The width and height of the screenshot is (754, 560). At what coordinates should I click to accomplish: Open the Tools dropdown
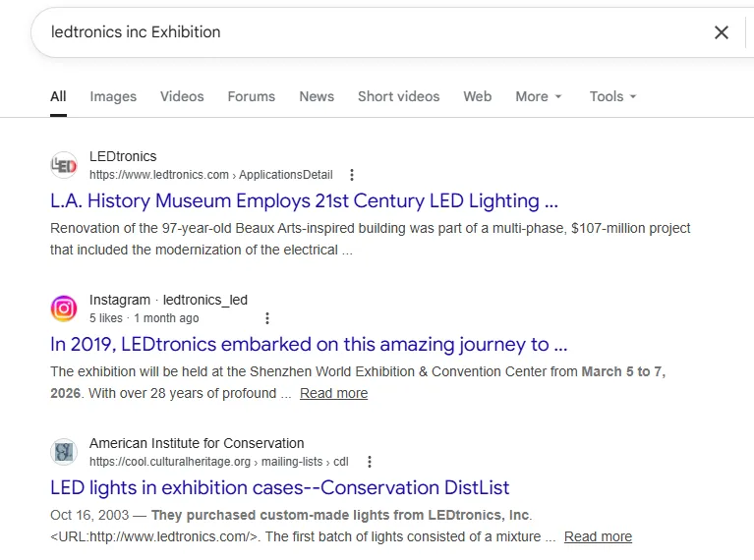[612, 96]
